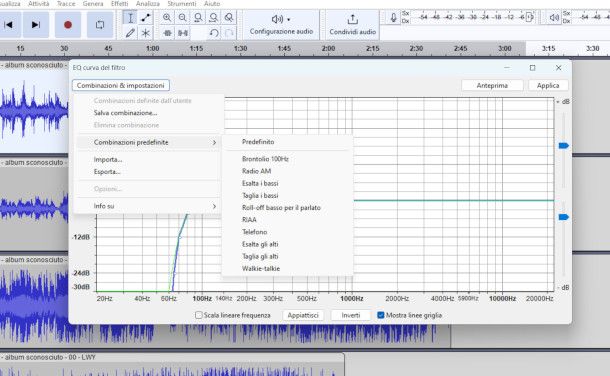
Task: Click the Skip to Start button
Action: [x=9, y=25]
